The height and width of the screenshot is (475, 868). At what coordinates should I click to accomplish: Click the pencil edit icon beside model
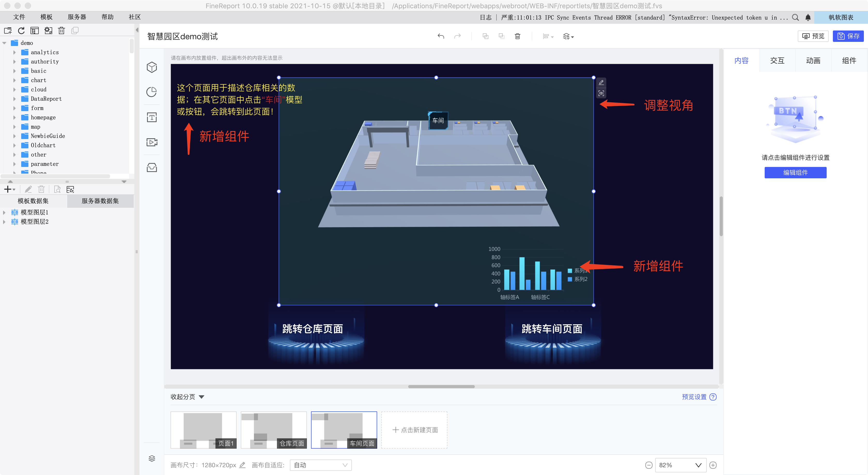(x=601, y=82)
